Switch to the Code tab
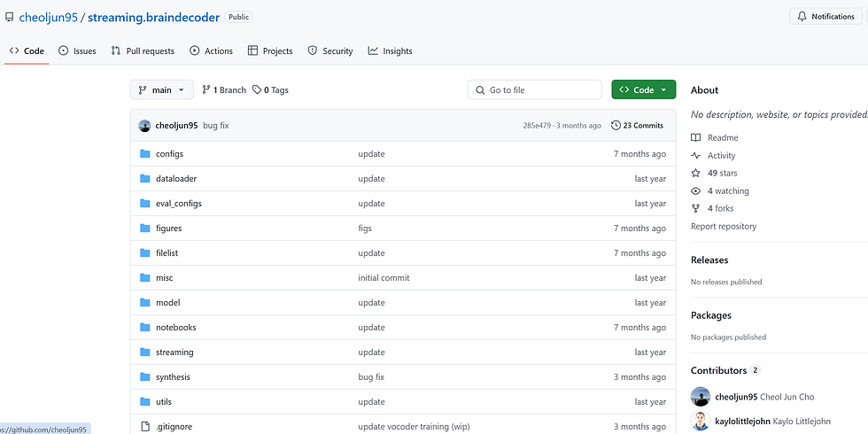868x434 pixels. click(x=27, y=51)
